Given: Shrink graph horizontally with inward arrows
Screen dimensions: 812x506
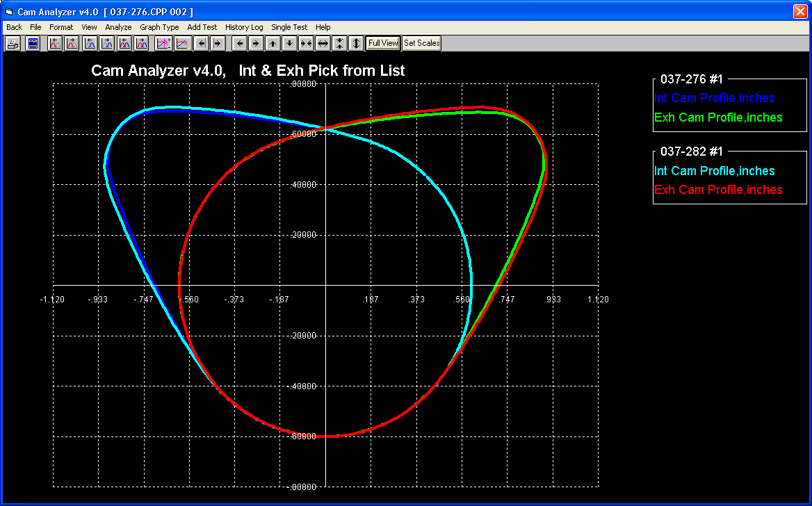Looking at the screenshot, I should (x=306, y=44).
